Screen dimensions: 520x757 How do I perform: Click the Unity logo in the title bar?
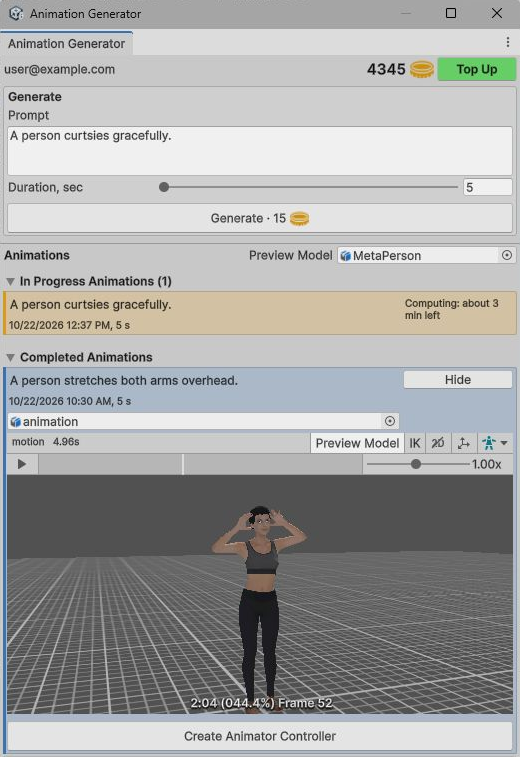pyautogui.click(x=16, y=14)
